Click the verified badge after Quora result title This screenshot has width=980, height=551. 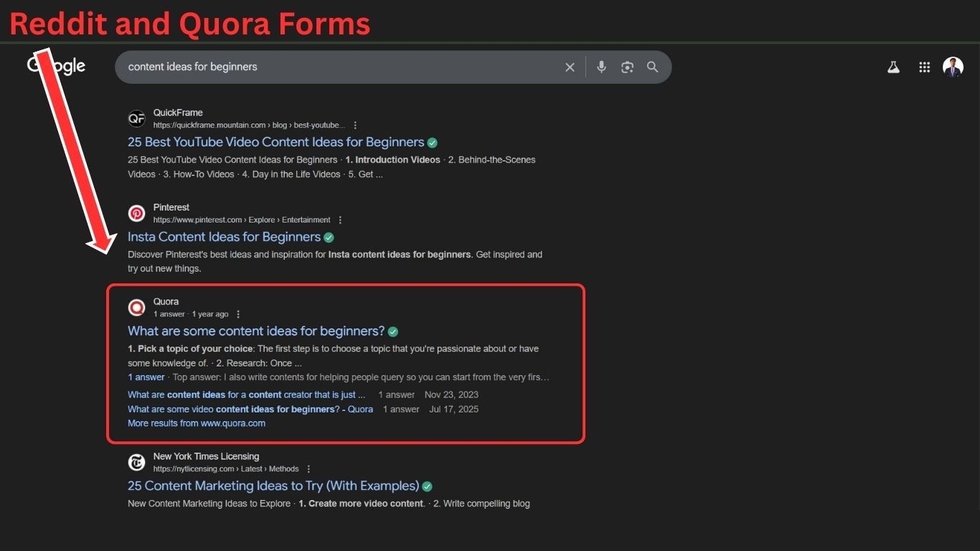point(392,331)
